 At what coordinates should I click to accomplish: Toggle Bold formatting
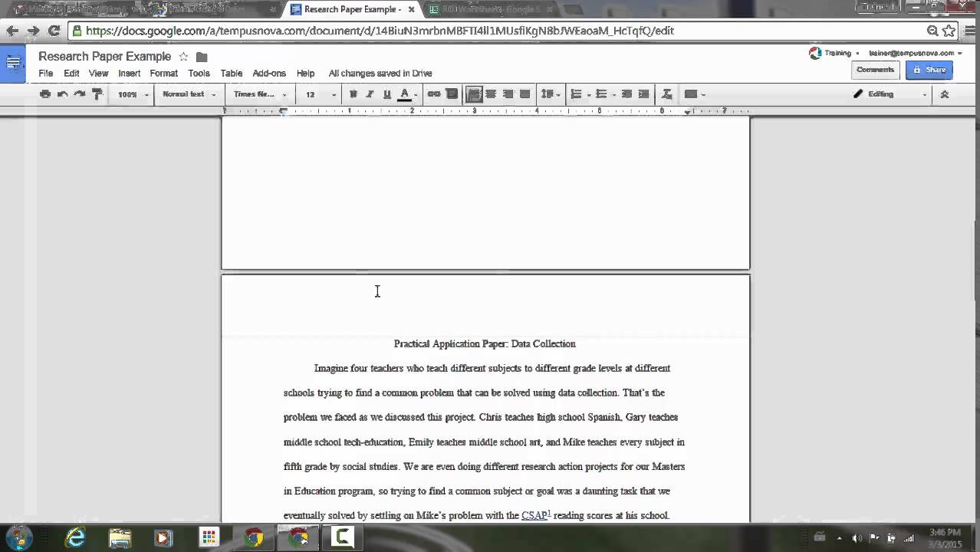click(353, 94)
